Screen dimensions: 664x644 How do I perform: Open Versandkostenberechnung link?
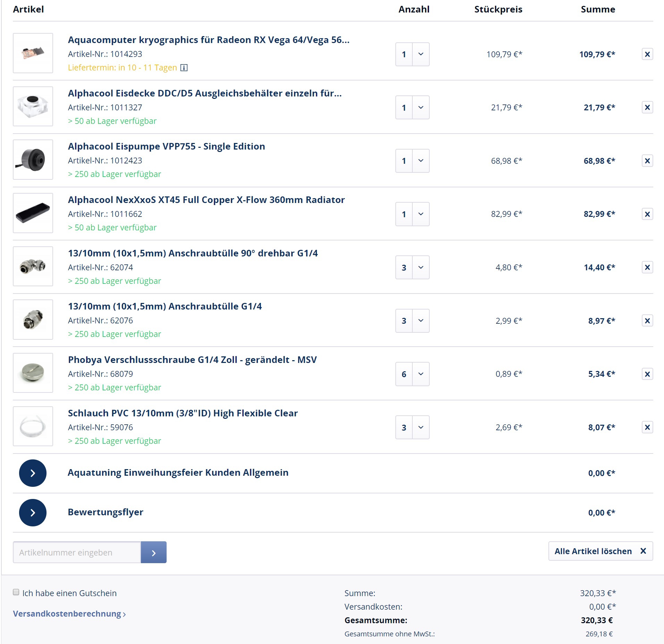click(x=69, y=613)
